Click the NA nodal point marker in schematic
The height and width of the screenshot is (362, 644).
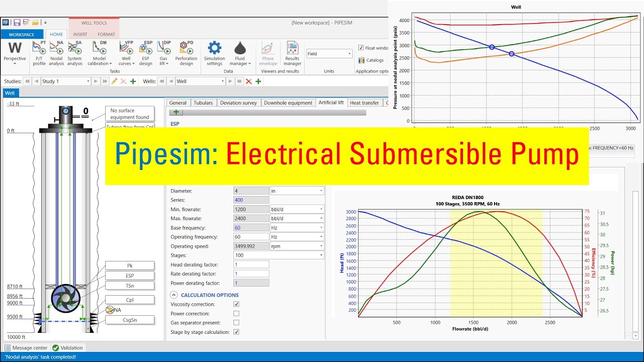(110, 310)
